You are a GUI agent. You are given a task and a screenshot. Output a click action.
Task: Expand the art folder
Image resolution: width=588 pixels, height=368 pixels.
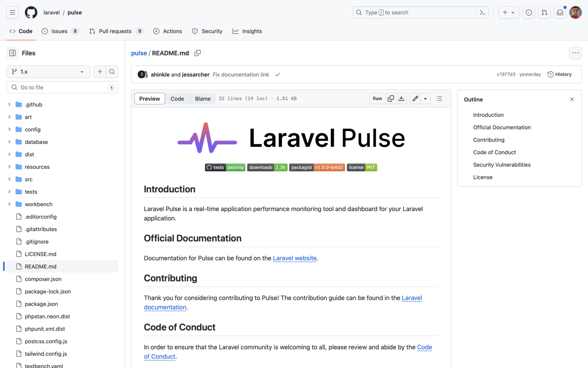click(9, 117)
